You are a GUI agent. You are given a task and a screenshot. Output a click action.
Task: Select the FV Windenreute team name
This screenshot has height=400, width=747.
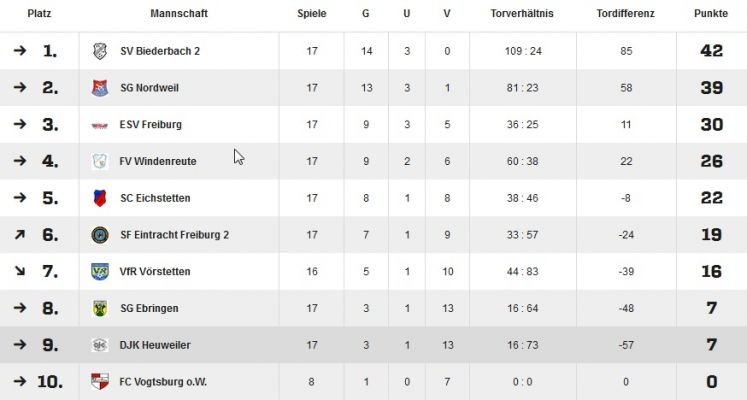pos(158,161)
